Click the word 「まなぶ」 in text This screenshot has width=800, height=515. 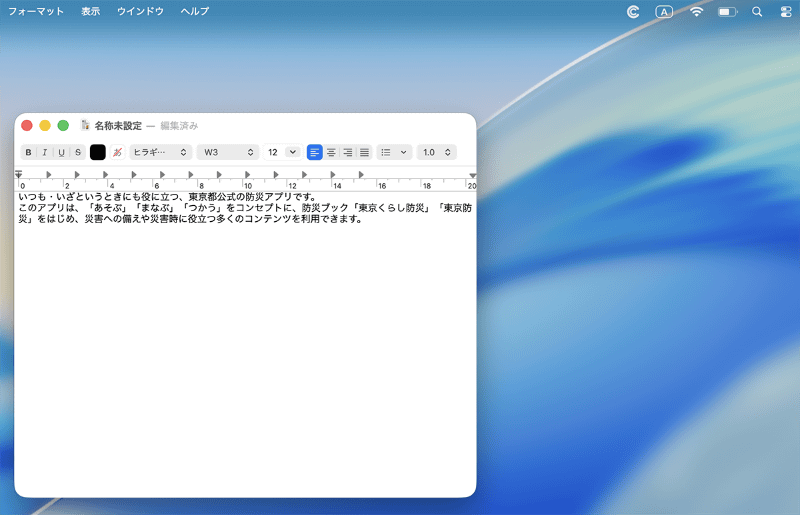pyautogui.click(x=155, y=208)
